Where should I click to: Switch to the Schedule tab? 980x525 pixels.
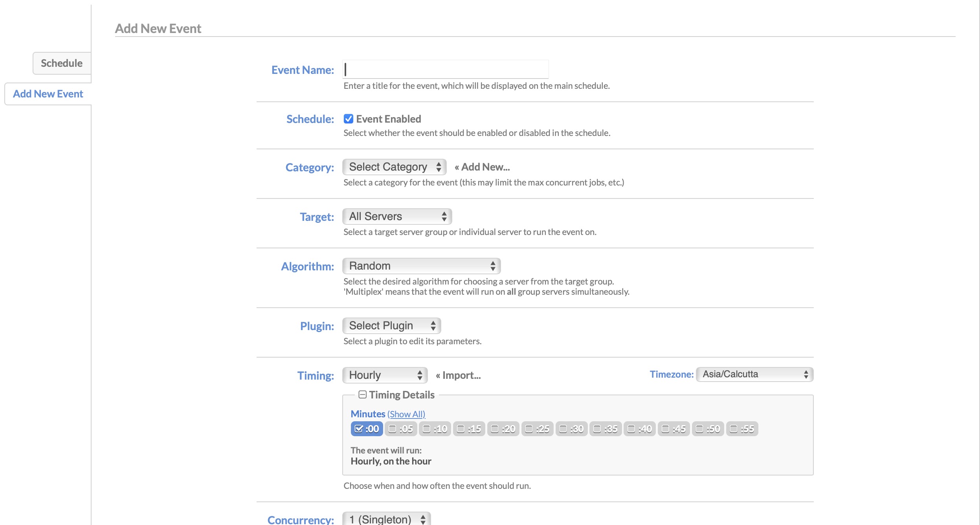pos(62,63)
